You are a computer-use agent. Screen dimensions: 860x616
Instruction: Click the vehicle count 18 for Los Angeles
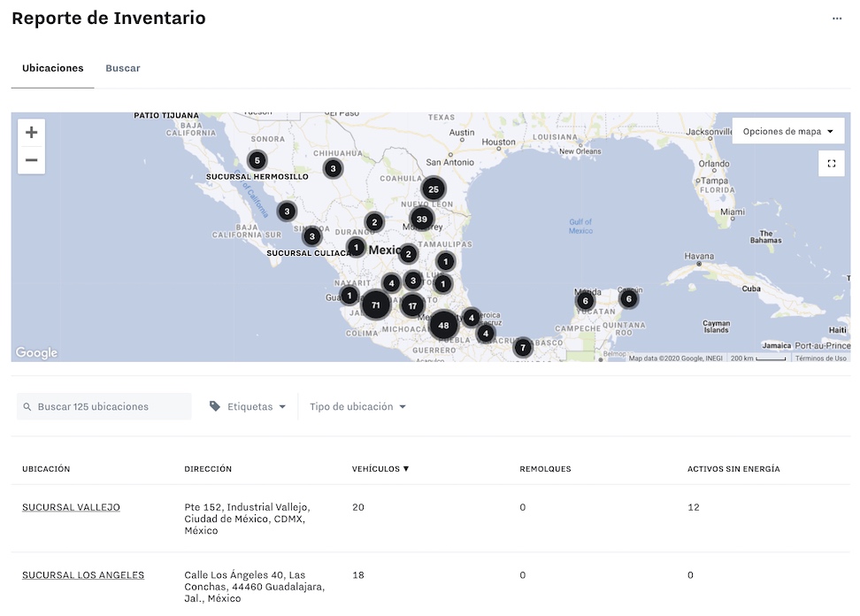coord(358,575)
